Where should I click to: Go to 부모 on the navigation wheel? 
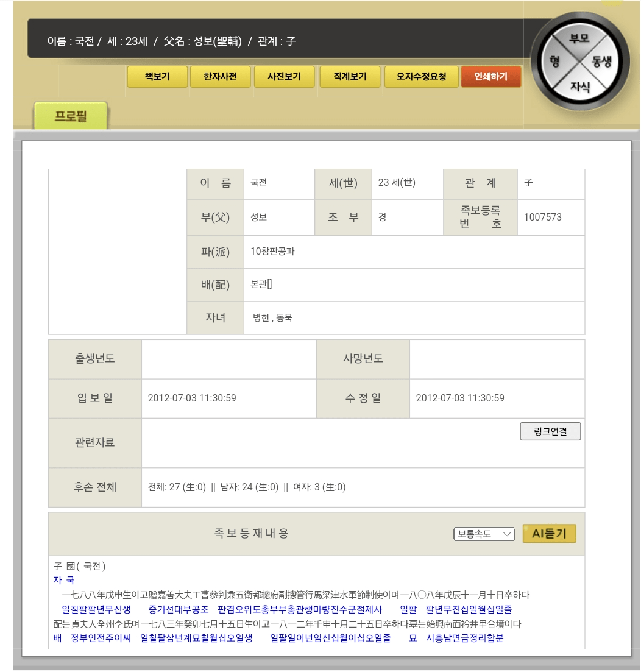point(579,38)
